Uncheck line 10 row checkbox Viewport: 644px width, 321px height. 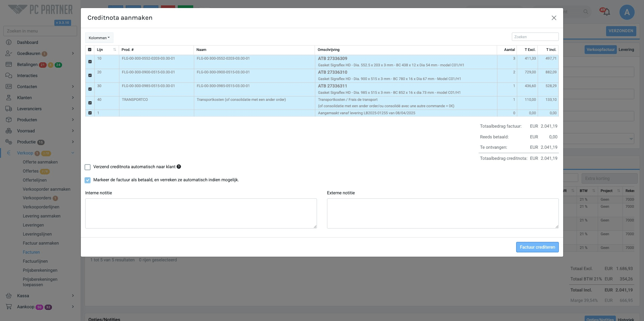(x=90, y=62)
